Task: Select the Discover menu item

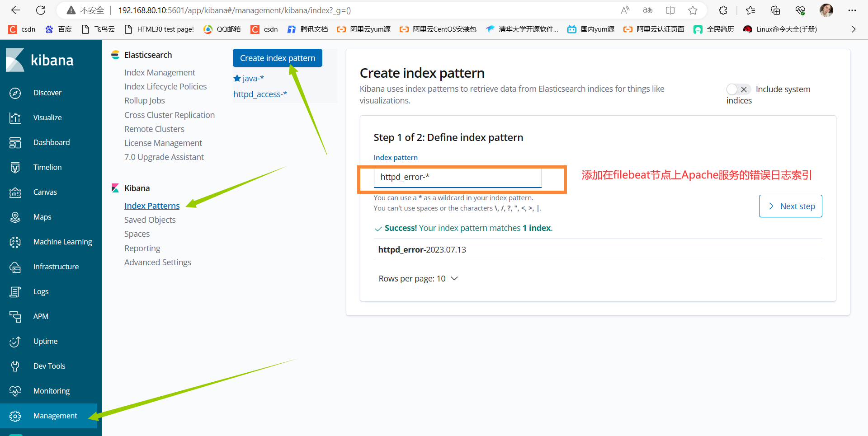Action: click(x=47, y=93)
